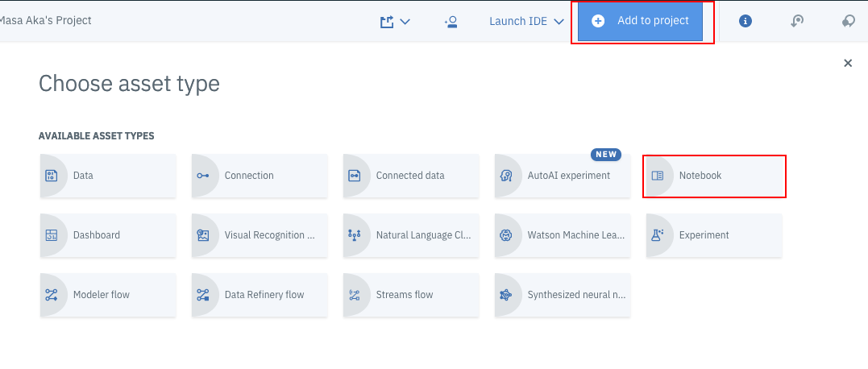Pick Data Refinery flow asset type
This screenshot has width=868, height=369.
(260, 295)
